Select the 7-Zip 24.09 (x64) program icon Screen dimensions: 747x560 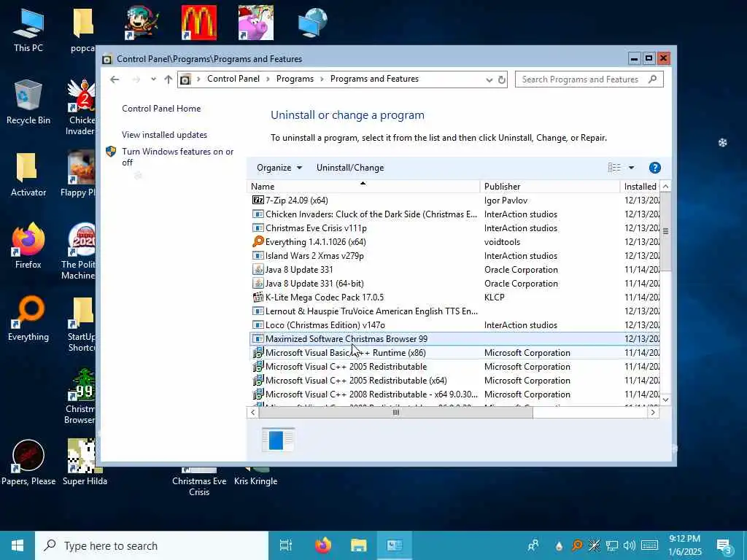(258, 201)
